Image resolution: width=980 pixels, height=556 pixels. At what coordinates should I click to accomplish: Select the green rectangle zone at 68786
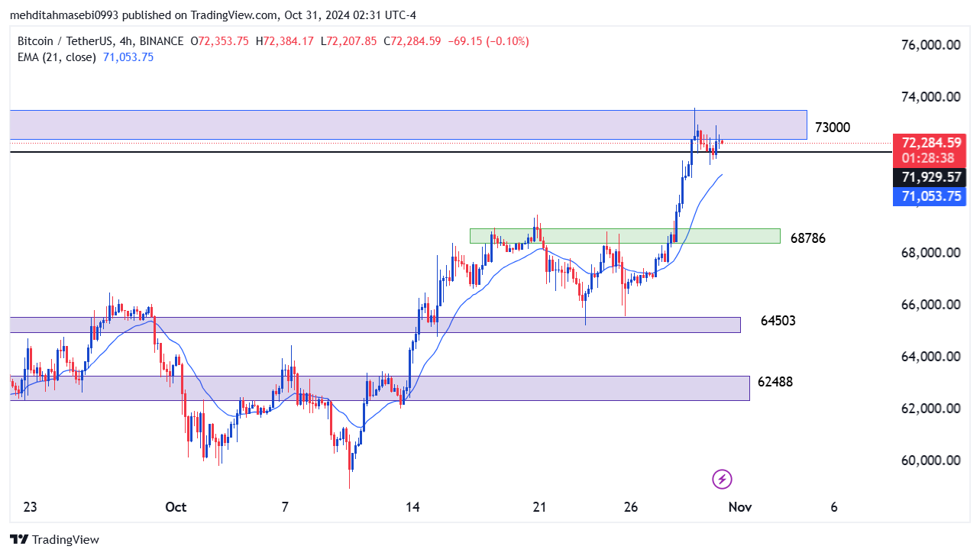pos(625,236)
